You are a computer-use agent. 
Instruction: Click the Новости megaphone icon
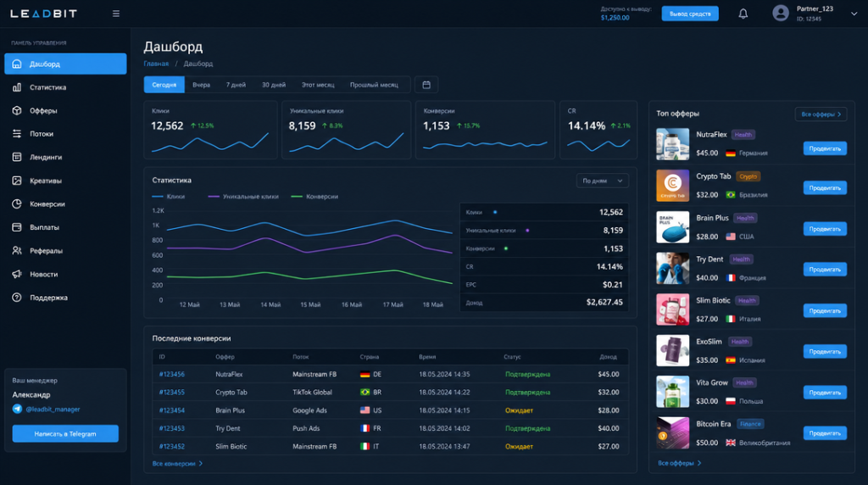[17, 274]
